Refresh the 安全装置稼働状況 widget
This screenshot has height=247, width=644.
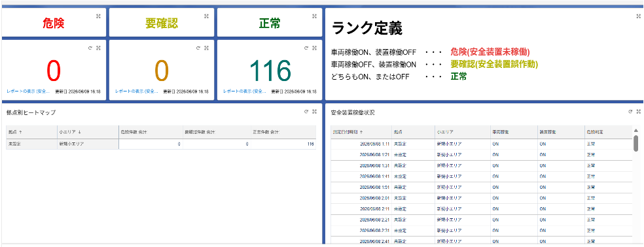pyautogui.click(x=630, y=111)
